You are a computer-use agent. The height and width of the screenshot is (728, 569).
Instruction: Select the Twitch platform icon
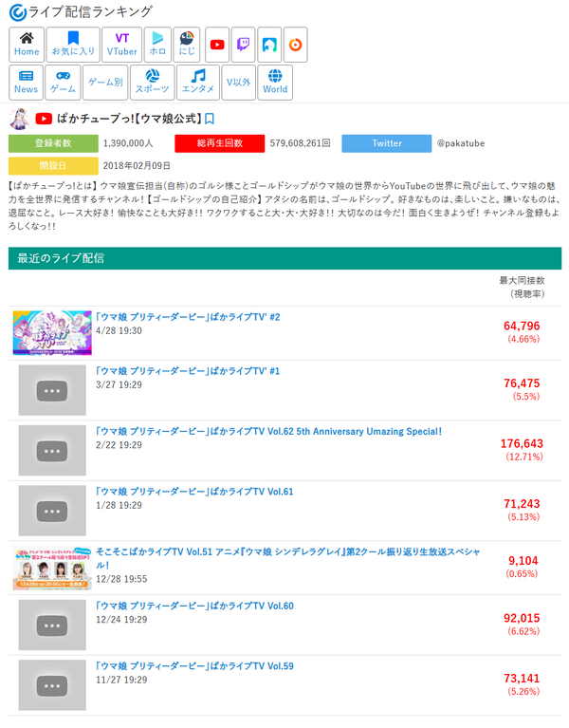point(243,45)
